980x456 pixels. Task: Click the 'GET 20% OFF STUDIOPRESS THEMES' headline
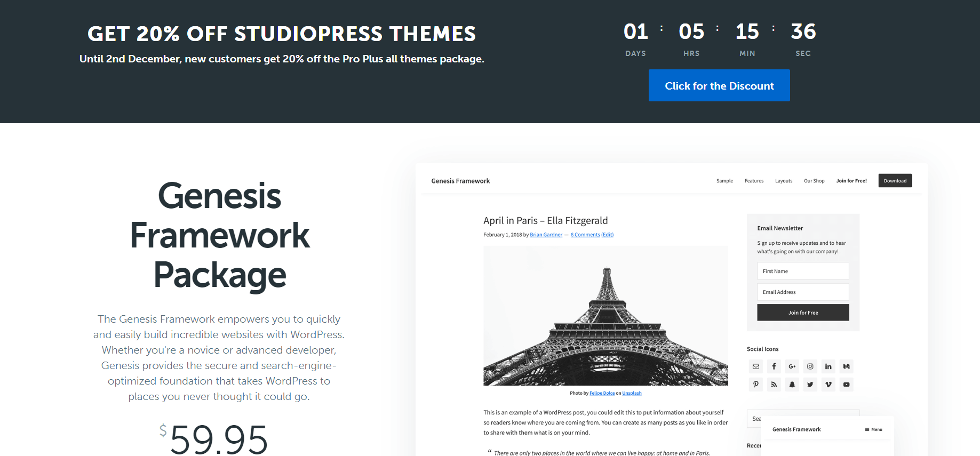tap(282, 34)
